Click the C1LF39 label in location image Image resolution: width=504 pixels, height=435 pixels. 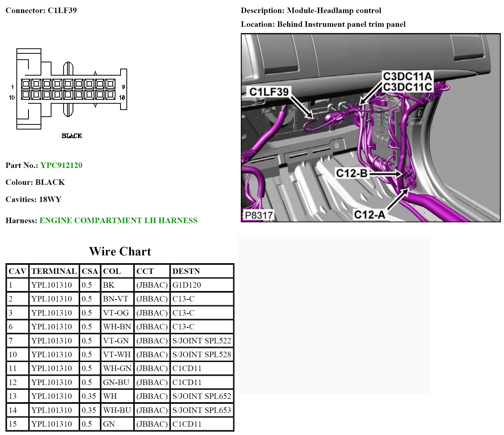[x=269, y=92]
